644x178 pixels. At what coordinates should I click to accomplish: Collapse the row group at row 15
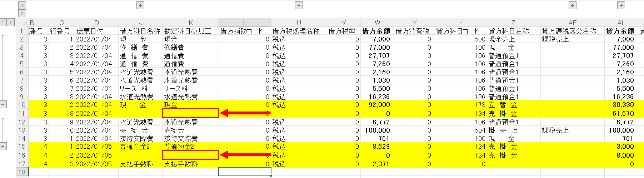3,147
